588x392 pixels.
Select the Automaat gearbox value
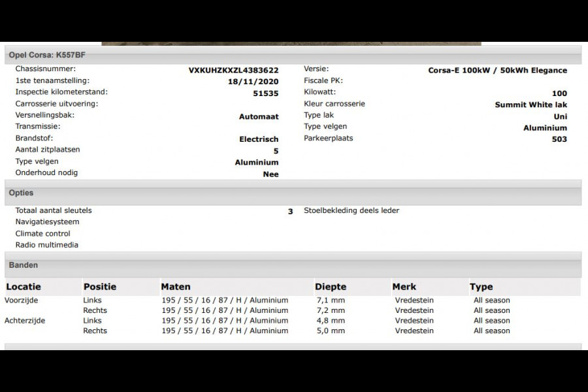[259, 117]
